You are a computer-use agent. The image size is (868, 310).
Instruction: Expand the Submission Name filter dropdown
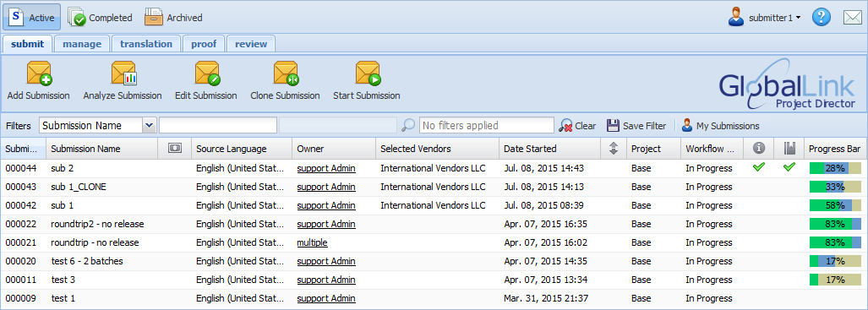point(149,126)
